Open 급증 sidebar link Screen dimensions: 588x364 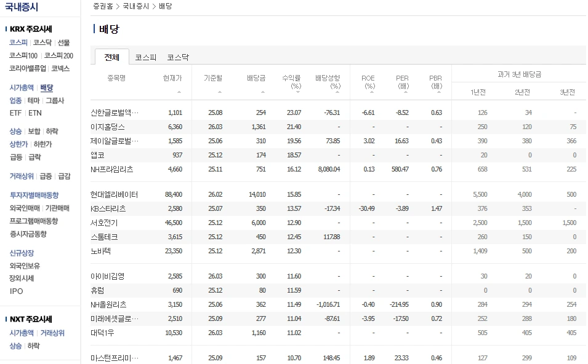click(46, 176)
